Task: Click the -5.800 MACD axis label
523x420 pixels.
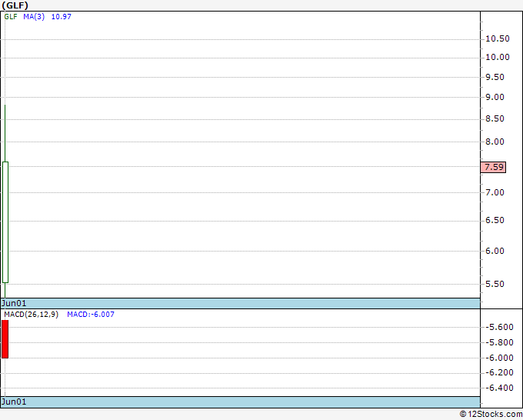Action: click(x=499, y=342)
